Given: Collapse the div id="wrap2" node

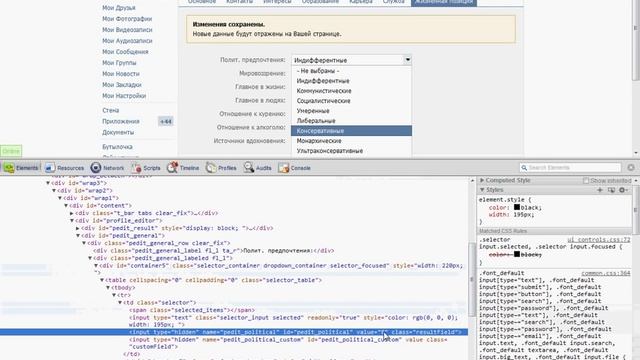Looking at the screenshot, I should pos(54,191).
